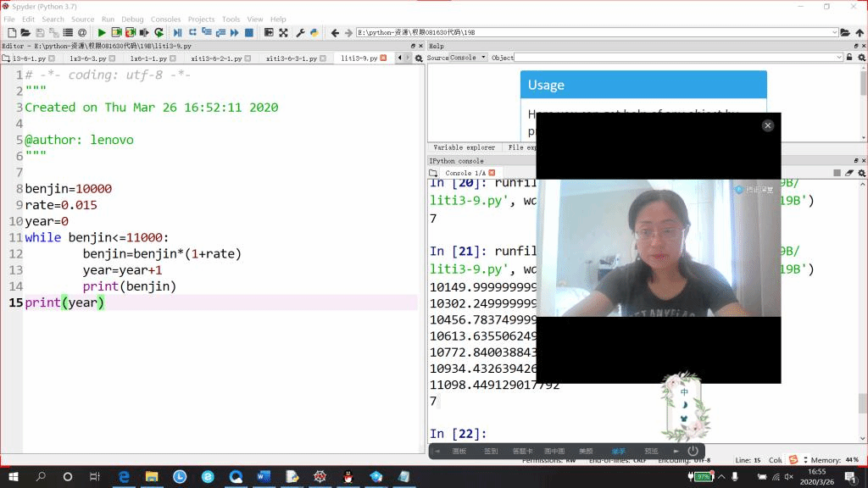Run the current file with the green play icon
Viewport: 868px width, 488px height.
tap(102, 32)
